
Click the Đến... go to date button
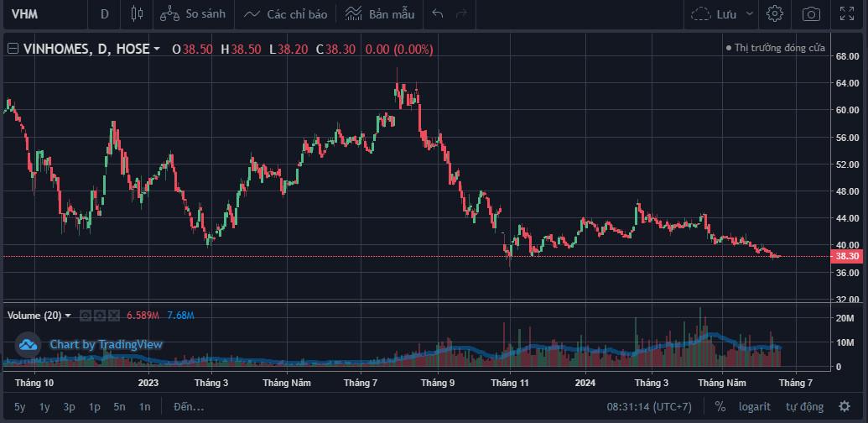coord(188,407)
